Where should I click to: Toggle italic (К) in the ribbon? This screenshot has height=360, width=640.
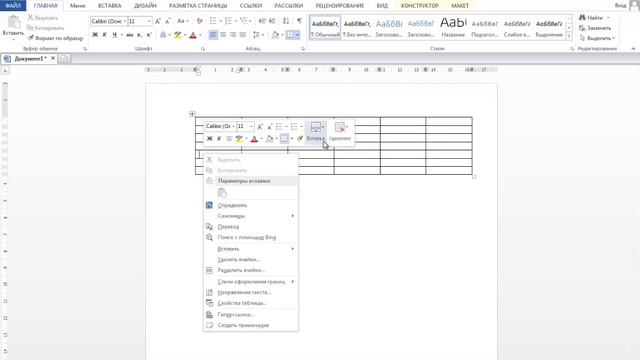click(104, 35)
